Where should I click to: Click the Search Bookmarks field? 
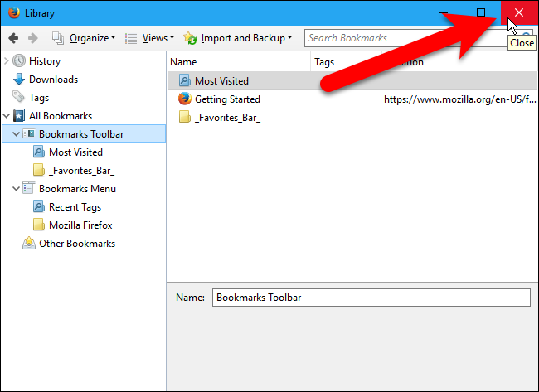click(x=405, y=38)
